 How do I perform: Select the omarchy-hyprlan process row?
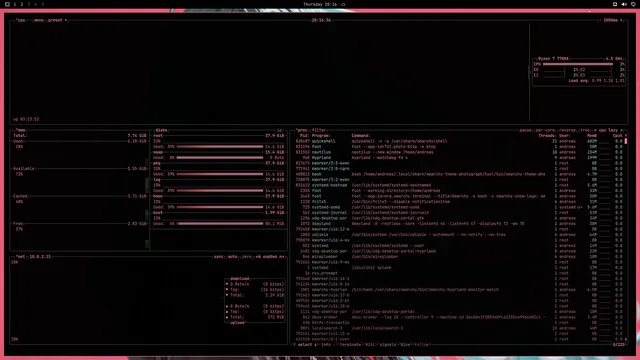(x=460, y=290)
